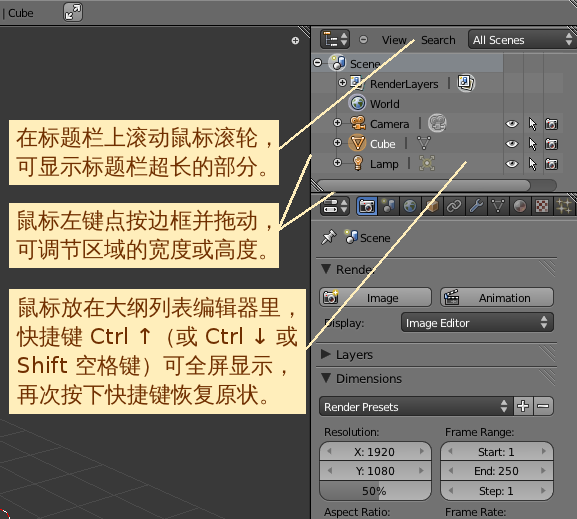Open the Object constraints chain-link tab
Viewport: 577px width, 519px height.
click(454, 206)
